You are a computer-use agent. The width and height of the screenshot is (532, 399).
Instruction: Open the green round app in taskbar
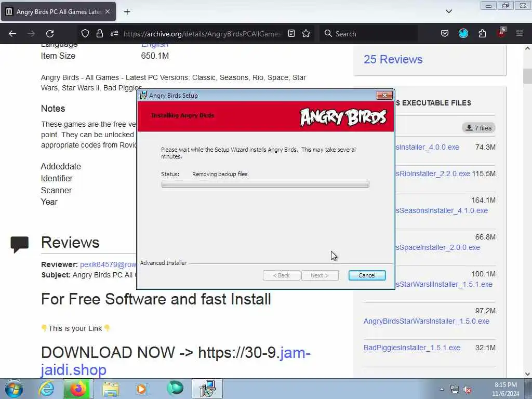[175, 389]
